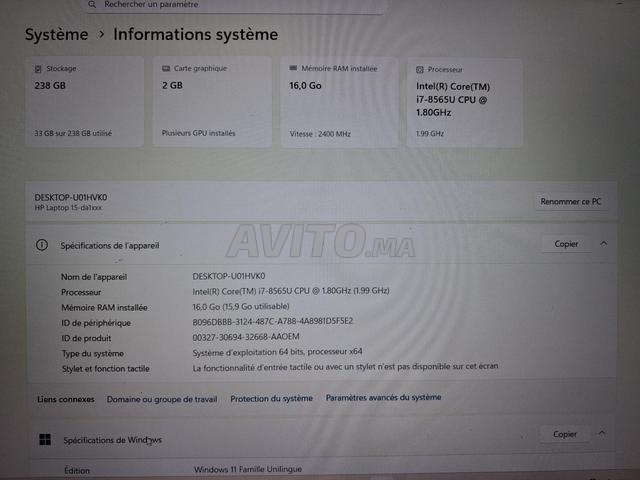Screen dimensions: 640x480
Task: Select the Processeur row value in specifications
Action: click(x=291, y=291)
